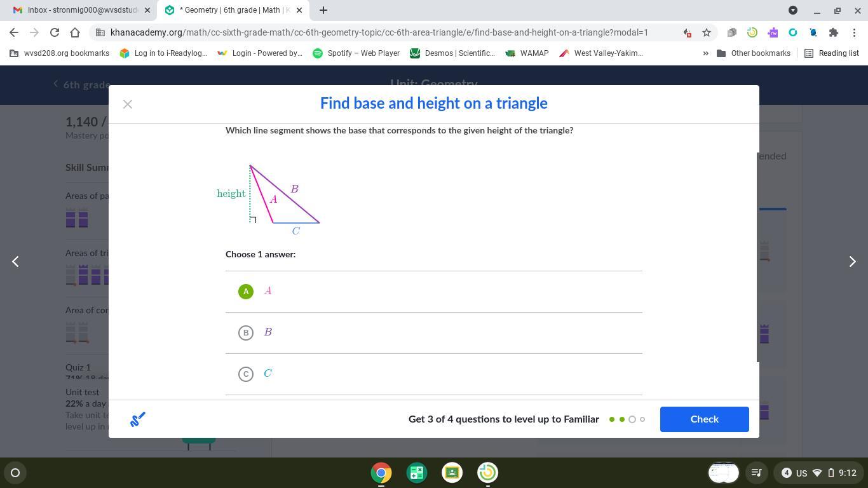Open Other bookmarks folder
Image resolution: width=868 pixels, height=488 pixels.
coord(754,53)
